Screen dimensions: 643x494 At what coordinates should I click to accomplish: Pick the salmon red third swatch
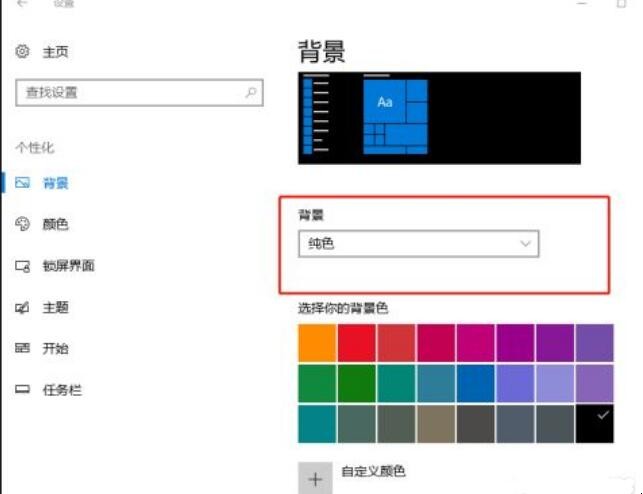pyautogui.click(x=396, y=343)
